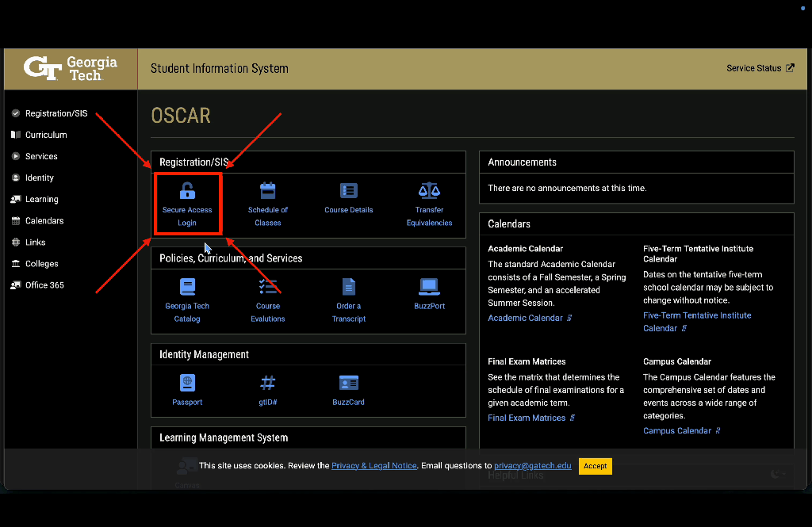
Task: Click the Final Exam Matrices bold title
Action: [527, 361]
